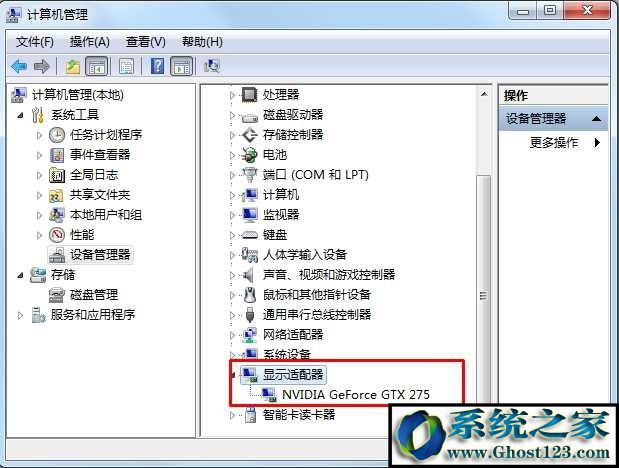Click the Scan for hardware changes icon
The width and height of the screenshot is (619, 468).
(212, 66)
